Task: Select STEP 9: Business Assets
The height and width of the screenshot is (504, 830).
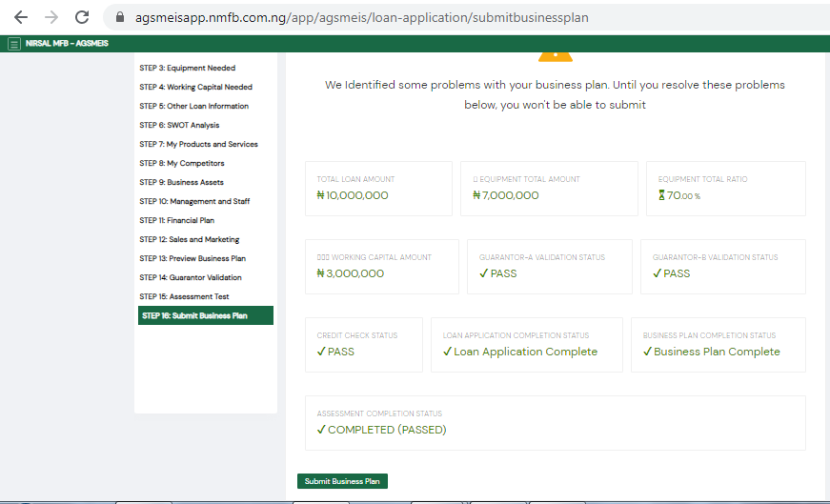Action: coord(181,182)
